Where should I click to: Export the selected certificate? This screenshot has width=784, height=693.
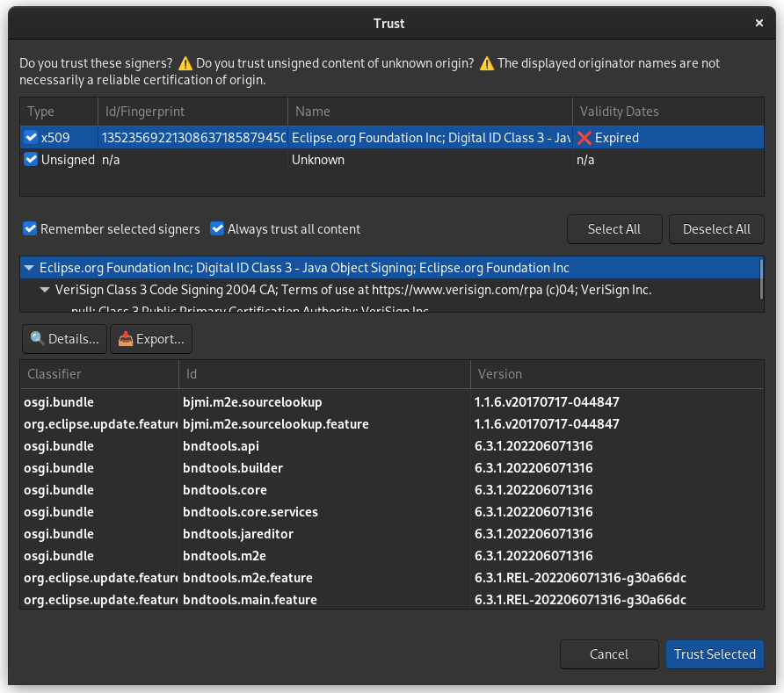pos(150,338)
